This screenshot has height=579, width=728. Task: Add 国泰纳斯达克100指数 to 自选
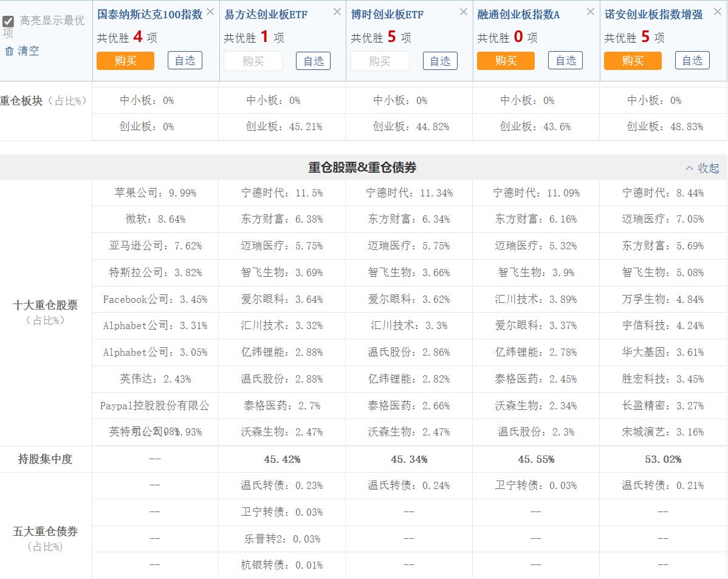coord(185,61)
